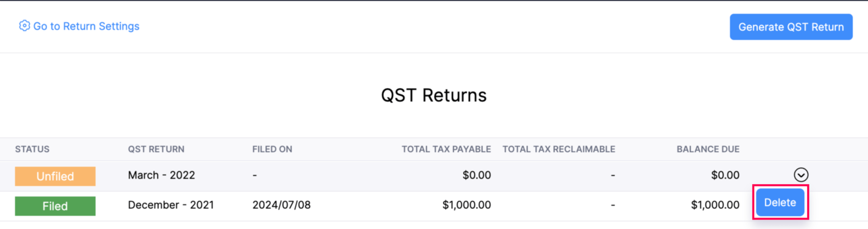Click the $0.00 balance due for March 2022
The height and width of the screenshot is (229, 868).
[x=725, y=175]
